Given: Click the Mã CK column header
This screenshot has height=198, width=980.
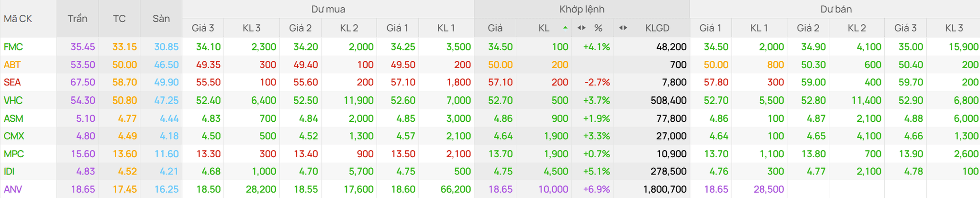Looking at the screenshot, I should [x=18, y=19].
